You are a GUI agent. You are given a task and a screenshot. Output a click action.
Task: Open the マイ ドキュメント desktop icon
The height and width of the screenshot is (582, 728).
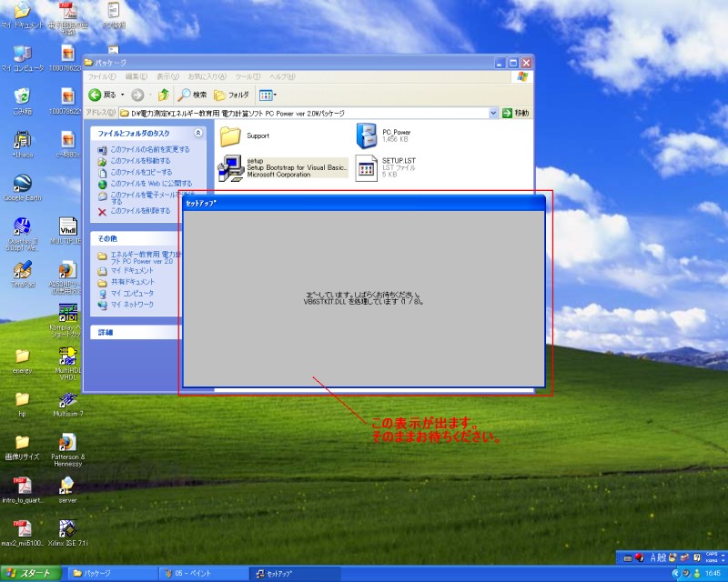[x=22, y=15]
